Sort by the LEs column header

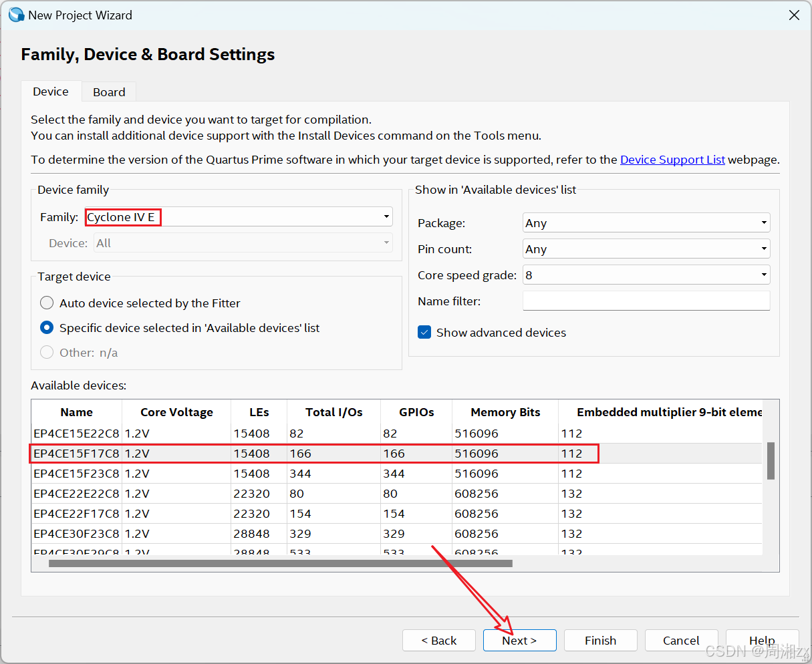pyautogui.click(x=259, y=412)
